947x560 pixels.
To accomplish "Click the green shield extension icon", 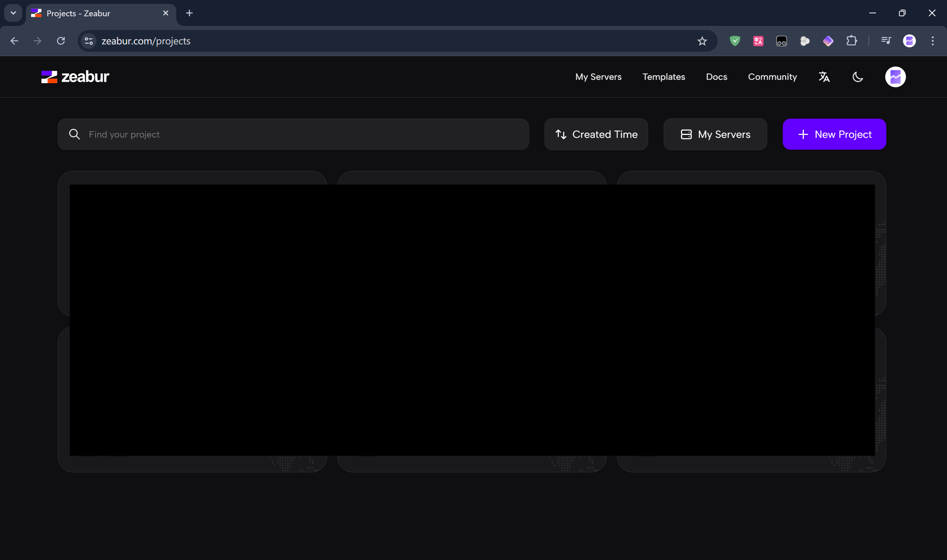I will [734, 41].
